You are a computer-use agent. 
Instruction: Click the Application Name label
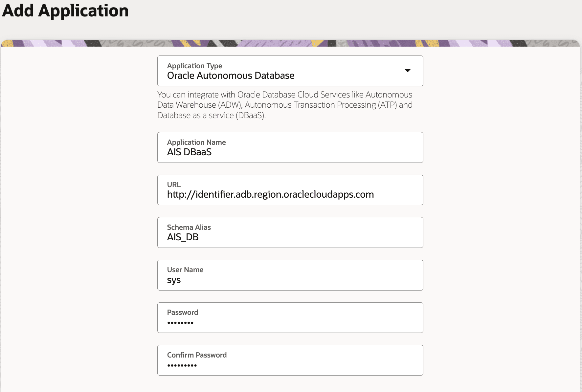pos(196,142)
